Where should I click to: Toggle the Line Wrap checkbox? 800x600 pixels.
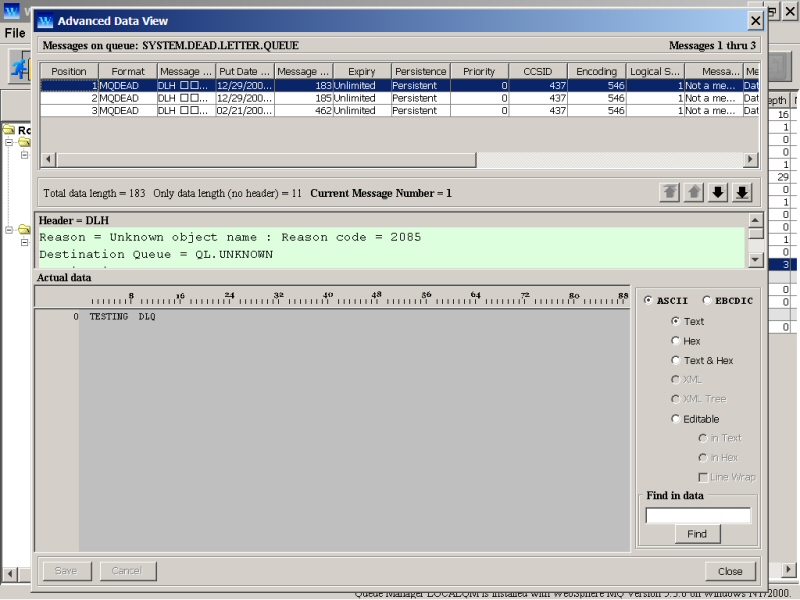tap(703, 477)
